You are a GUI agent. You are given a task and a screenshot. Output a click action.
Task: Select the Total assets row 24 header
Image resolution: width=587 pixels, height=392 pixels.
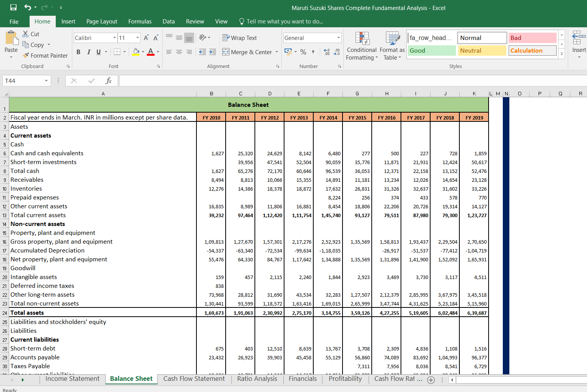pos(5,313)
